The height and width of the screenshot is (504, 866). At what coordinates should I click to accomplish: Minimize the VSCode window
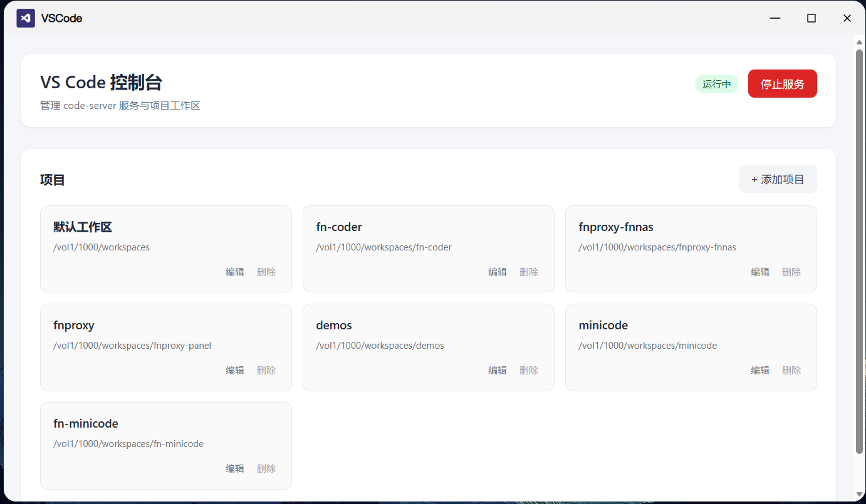(x=775, y=18)
